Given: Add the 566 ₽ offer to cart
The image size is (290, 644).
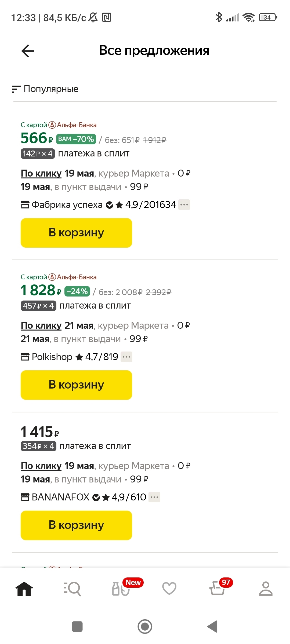Looking at the screenshot, I should click(76, 233).
